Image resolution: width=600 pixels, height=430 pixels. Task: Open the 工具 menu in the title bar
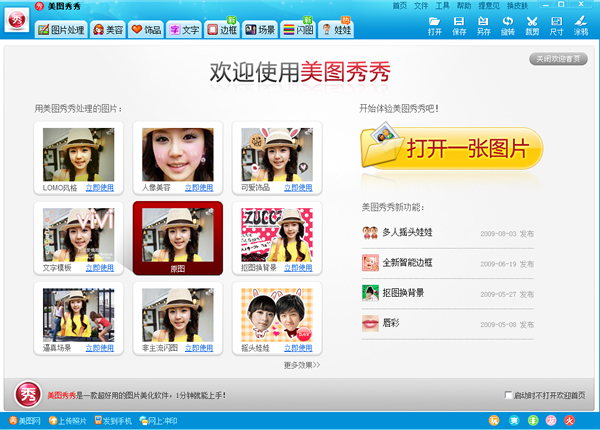pyautogui.click(x=442, y=6)
